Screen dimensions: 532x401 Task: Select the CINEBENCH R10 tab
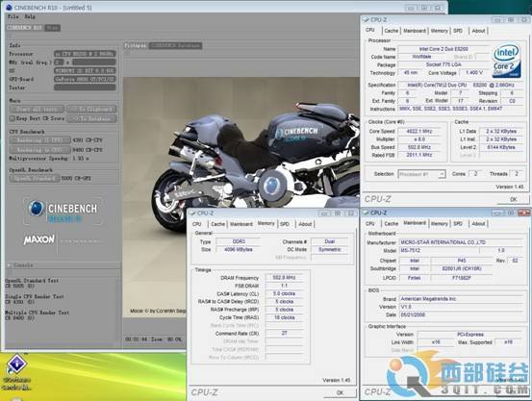click(x=24, y=28)
